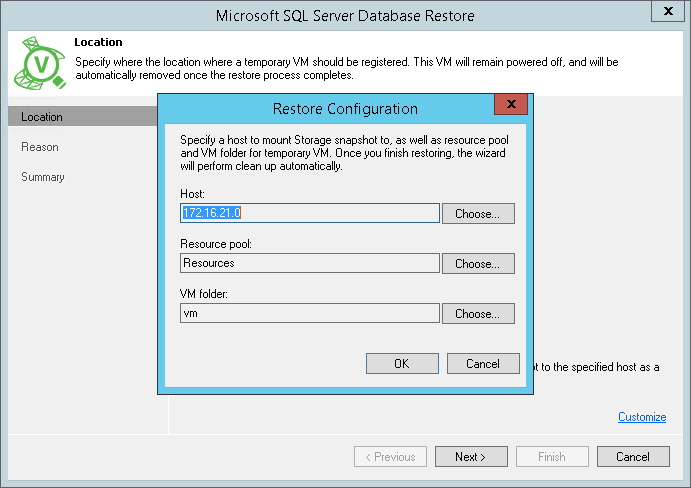This screenshot has width=691, height=488.
Task: Click the 'Resource pool:' label
Action: point(216,244)
